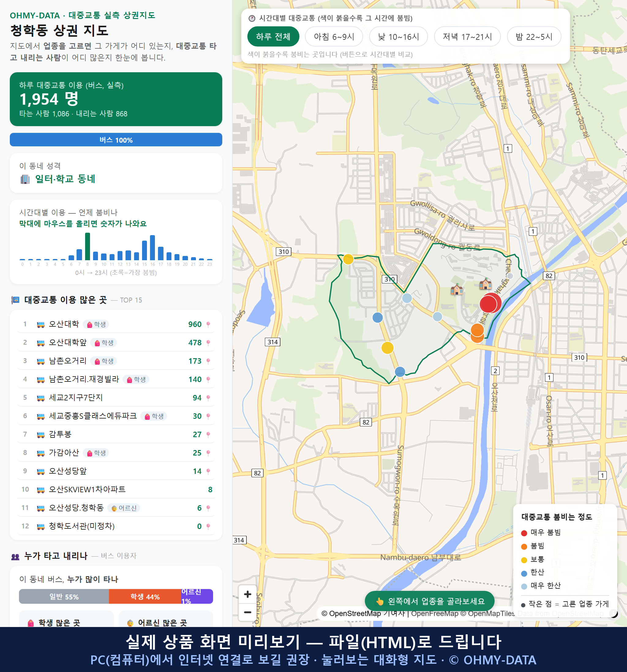
Task: Click the bus icon of 오산SKVIEW1차아파트 row
Action: [40, 490]
